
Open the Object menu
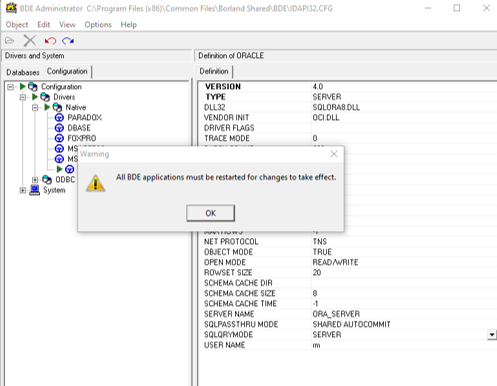17,25
